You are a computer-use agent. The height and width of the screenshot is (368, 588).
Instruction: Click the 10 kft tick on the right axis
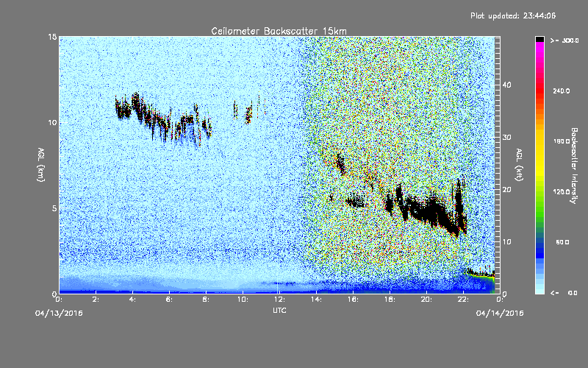coord(506,242)
